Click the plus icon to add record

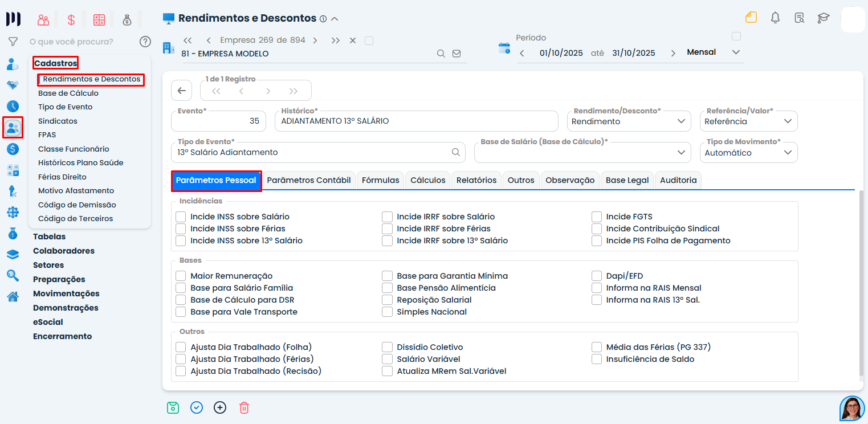click(220, 407)
